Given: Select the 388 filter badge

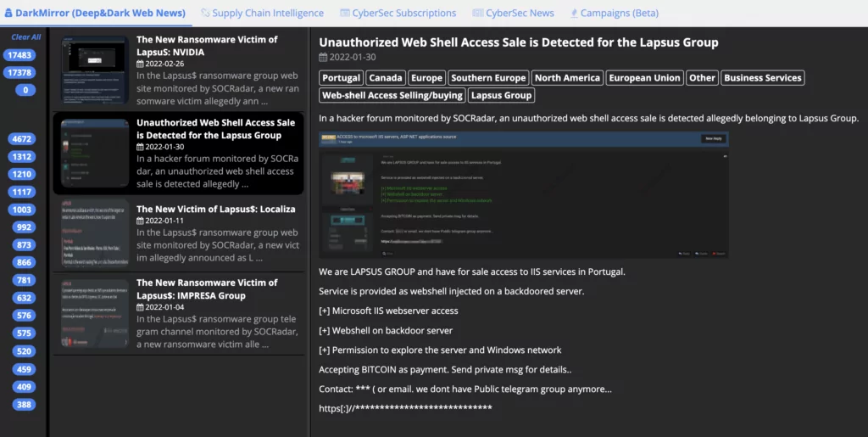Looking at the screenshot, I should [x=24, y=404].
